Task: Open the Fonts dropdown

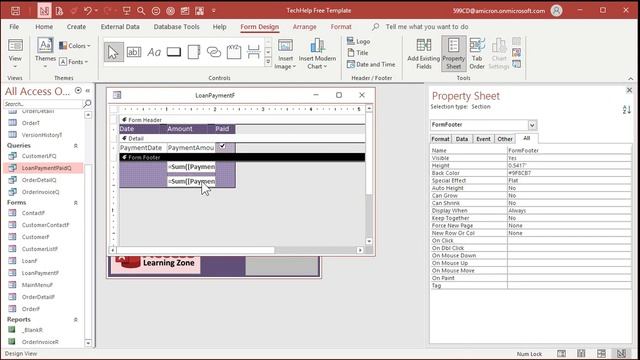Action: pyautogui.click(x=73, y=62)
